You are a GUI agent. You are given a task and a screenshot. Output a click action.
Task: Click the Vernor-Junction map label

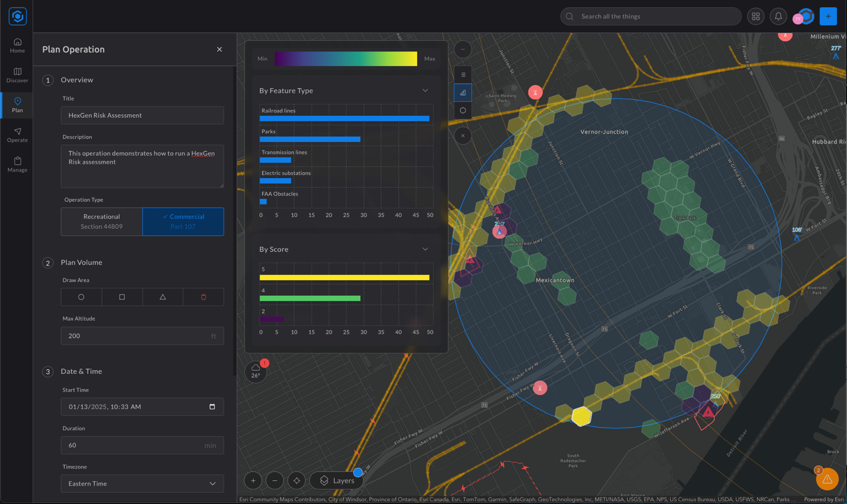pyautogui.click(x=604, y=132)
